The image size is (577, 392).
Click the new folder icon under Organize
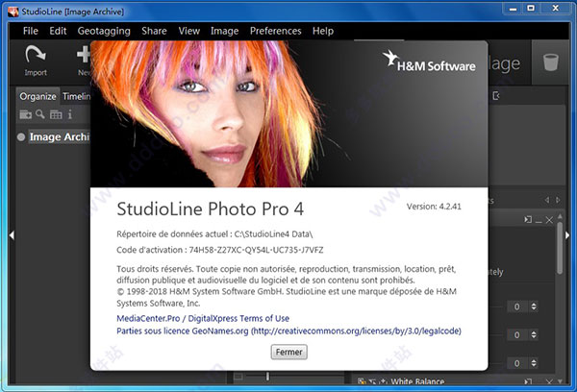25,114
